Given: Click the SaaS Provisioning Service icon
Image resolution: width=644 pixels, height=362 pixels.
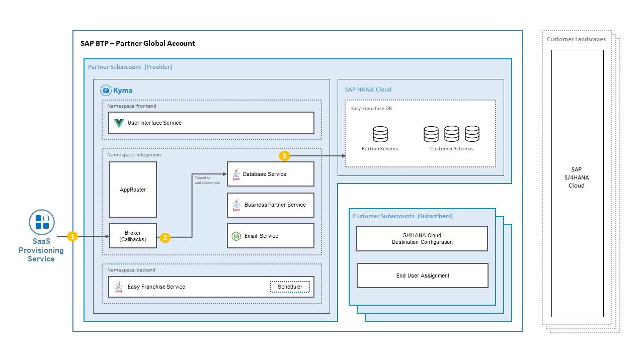Looking at the screenshot, I should (x=41, y=222).
